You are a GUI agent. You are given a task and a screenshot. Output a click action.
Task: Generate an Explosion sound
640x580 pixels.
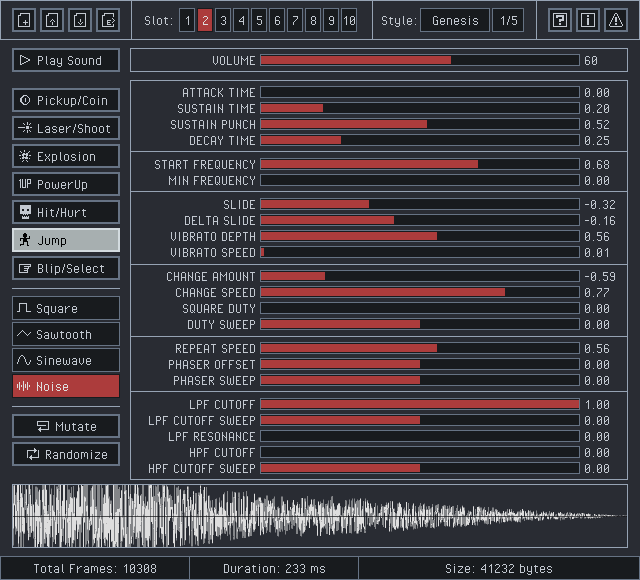[66, 156]
